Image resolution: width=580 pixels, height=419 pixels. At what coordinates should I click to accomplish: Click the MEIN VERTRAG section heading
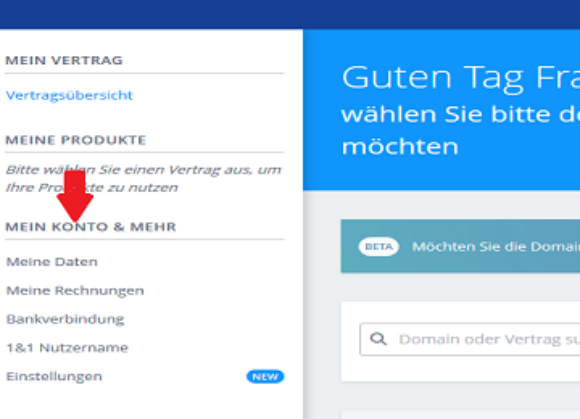pyautogui.click(x=64, y=60)
